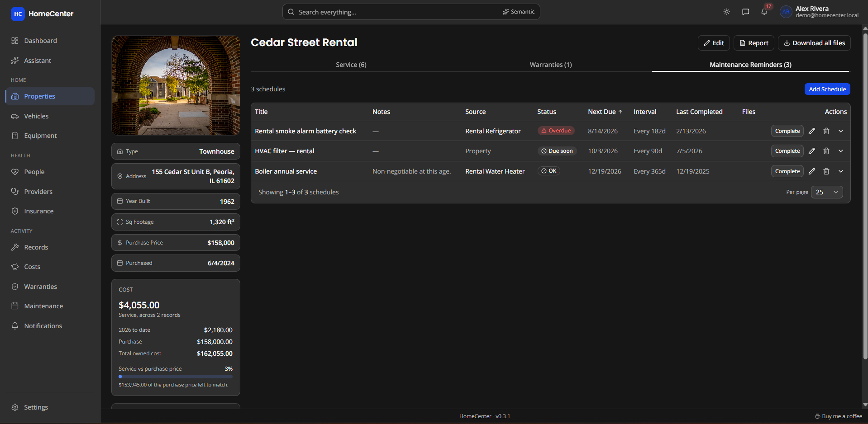The image size is (868, 424).
Task: Click the AR user avatar
Action: (786, 12)
